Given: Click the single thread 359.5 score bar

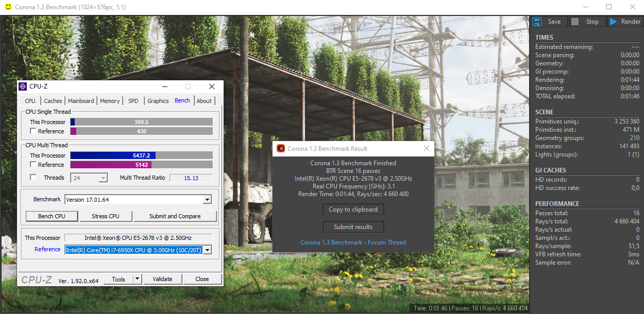Looking at the screenshot, I should point(142,122).
